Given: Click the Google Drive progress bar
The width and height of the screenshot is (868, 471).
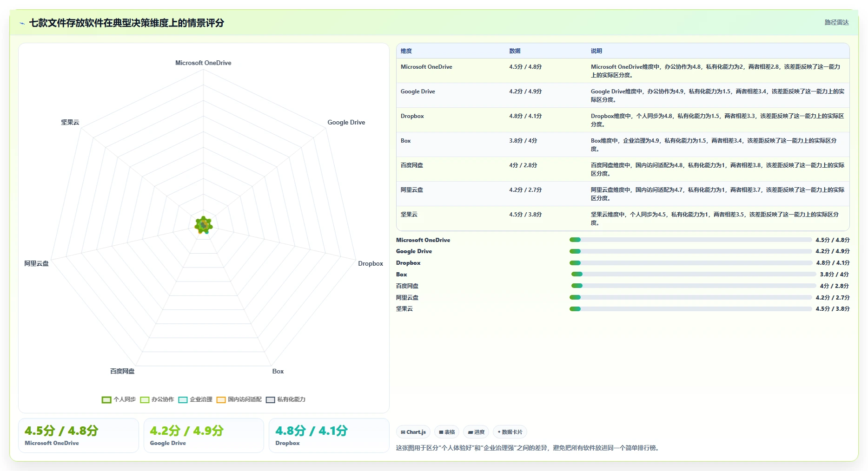Looking at the screenshot, I should [690, 251].
